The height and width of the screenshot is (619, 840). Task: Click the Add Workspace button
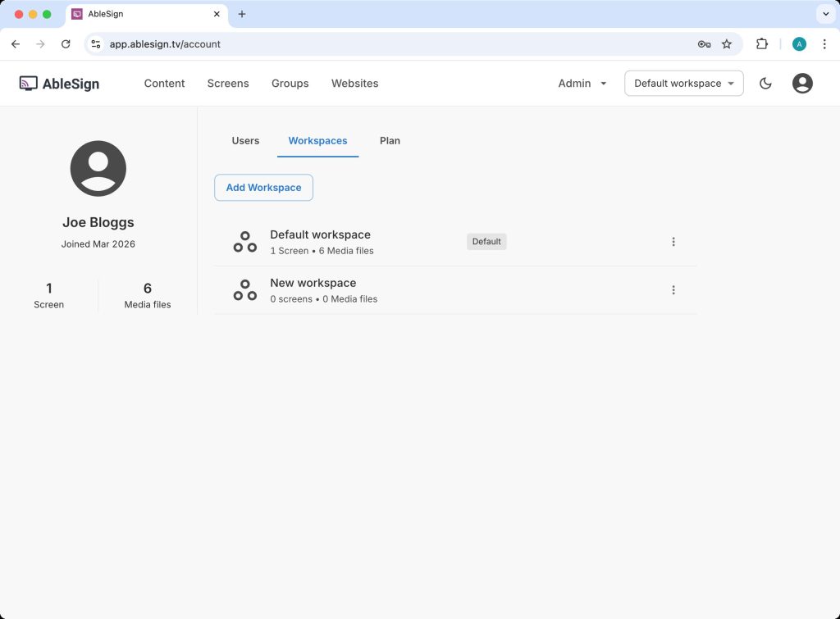pyautogui.click(x=263, y=188)
